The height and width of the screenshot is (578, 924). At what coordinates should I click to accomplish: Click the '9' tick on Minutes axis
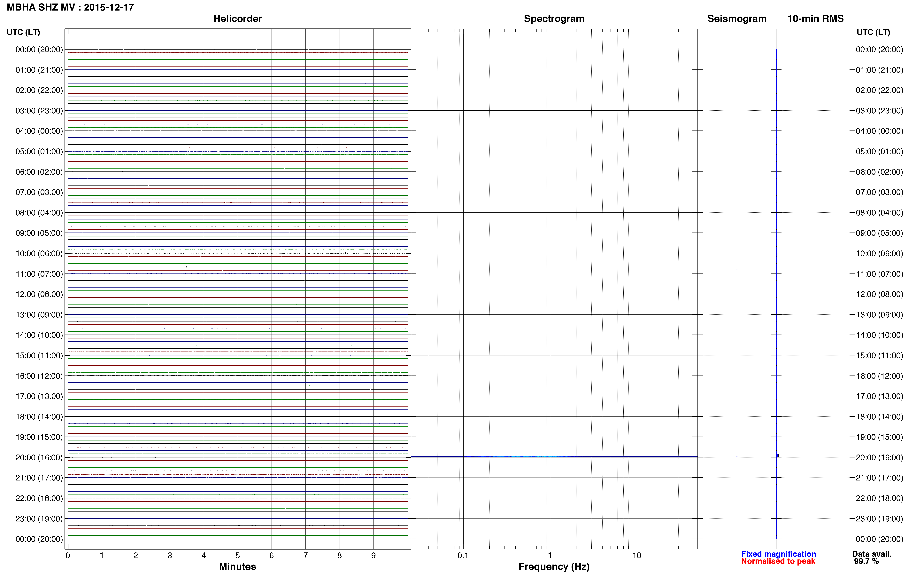coord(373,556)
